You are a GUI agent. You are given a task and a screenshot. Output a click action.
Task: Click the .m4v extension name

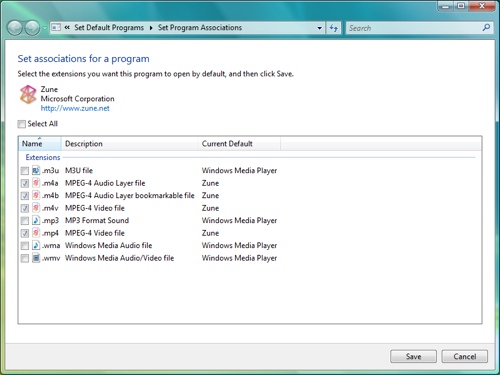[x=50, y=208]
